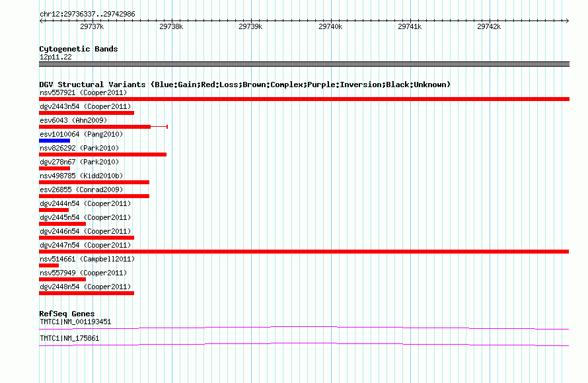Click the dgv2446n54 (Cooper2011) label
Screen dimensions: 588x383
click(x=85, y=231)
